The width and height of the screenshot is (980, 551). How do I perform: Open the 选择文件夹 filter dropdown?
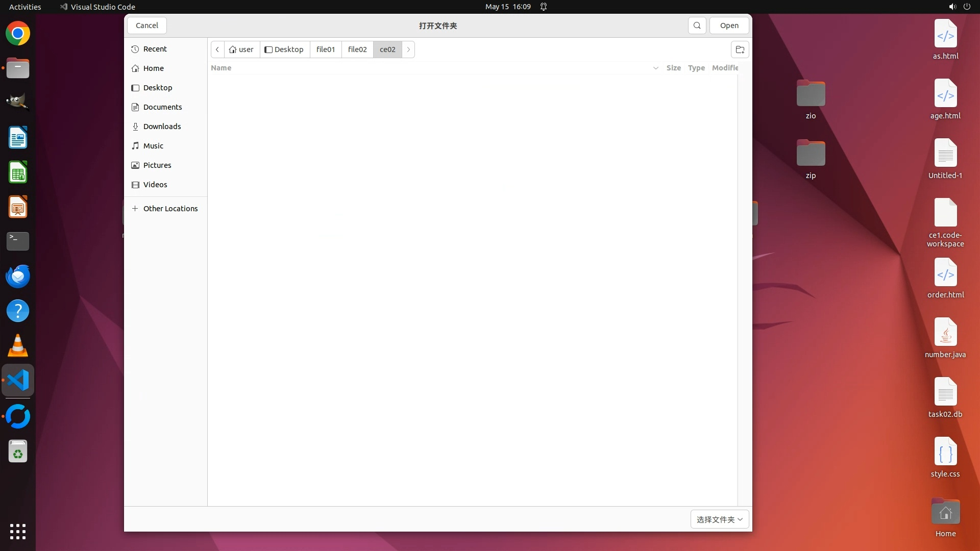coord(719,519)
